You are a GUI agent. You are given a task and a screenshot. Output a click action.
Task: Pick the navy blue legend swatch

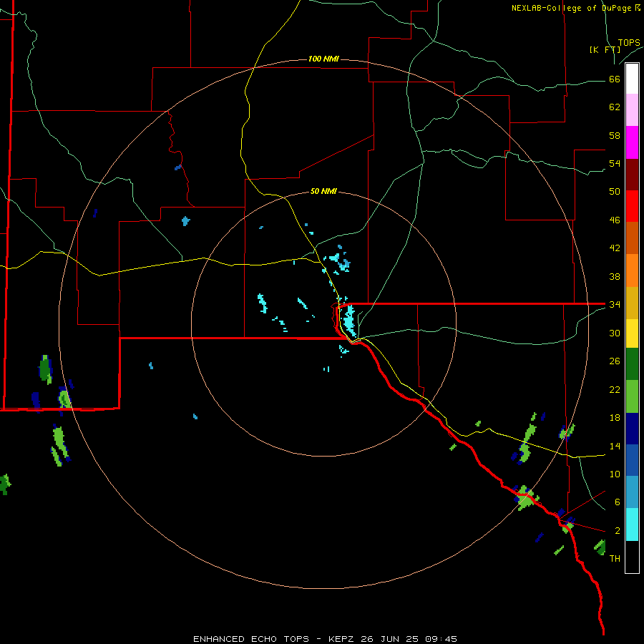pyautogui.click(x=632, y=429)
